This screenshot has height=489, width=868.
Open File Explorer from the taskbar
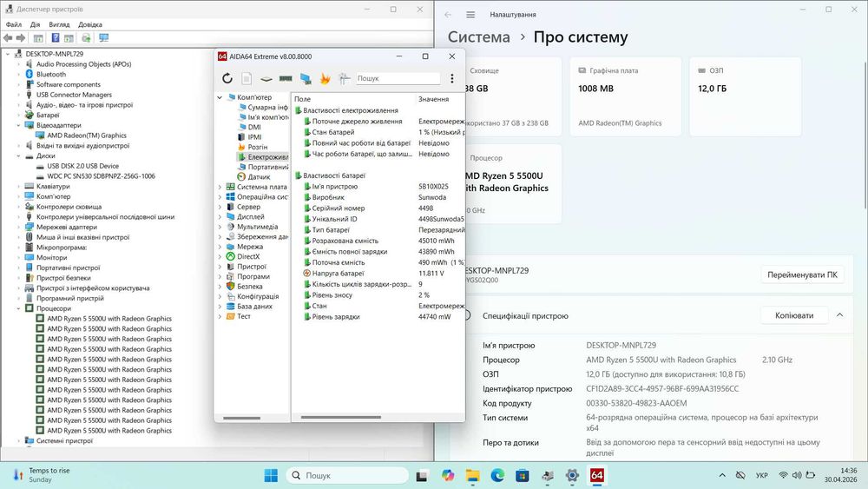click(x=473, y=475)
